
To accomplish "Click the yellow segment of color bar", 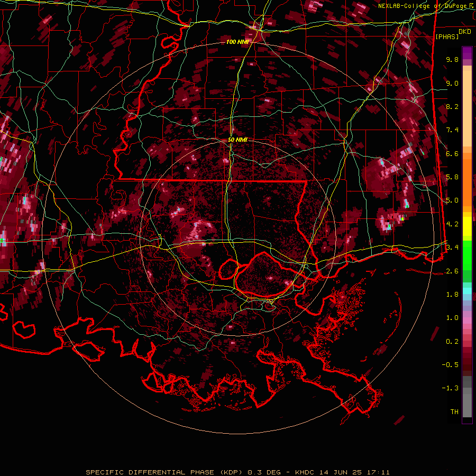I will tap(467, 226).
